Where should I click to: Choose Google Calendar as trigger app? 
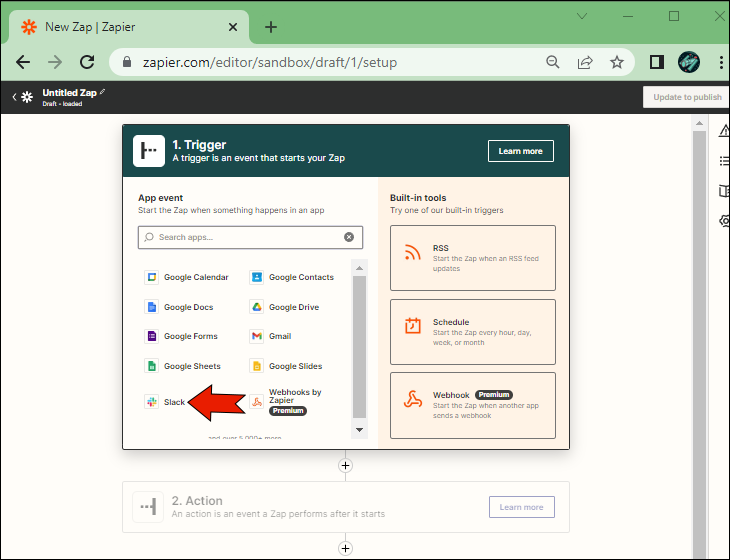187,277
